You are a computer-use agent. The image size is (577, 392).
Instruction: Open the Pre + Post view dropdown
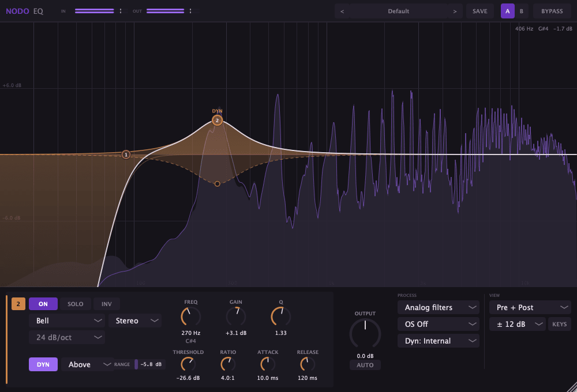coord(530,307)
